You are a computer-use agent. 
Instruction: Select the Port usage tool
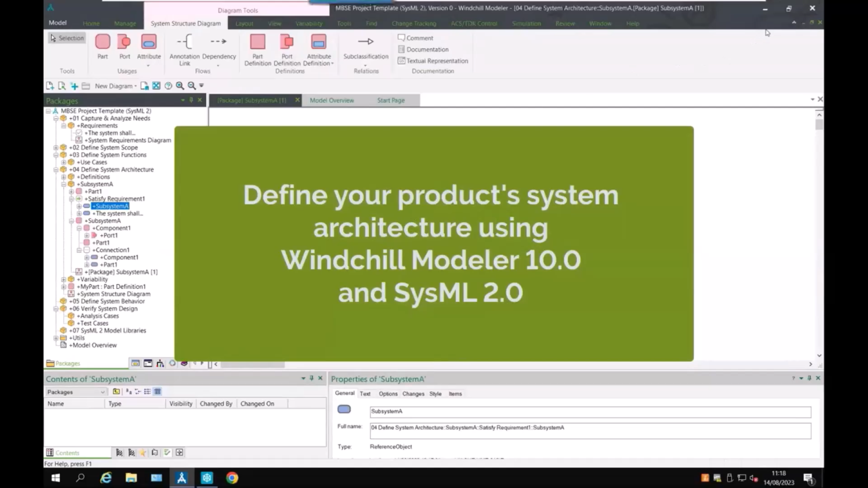(x=124, y=47)
